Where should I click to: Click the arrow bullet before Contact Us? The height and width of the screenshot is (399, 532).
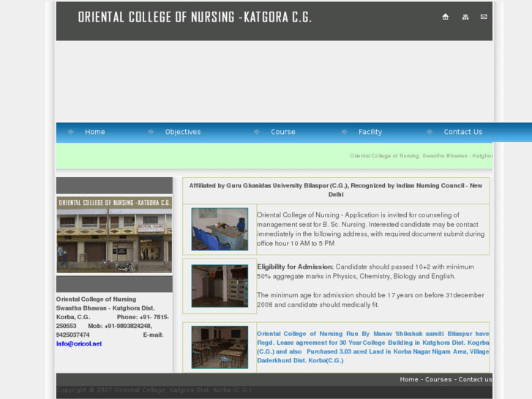pyautogui.click(x=430, y=132)
